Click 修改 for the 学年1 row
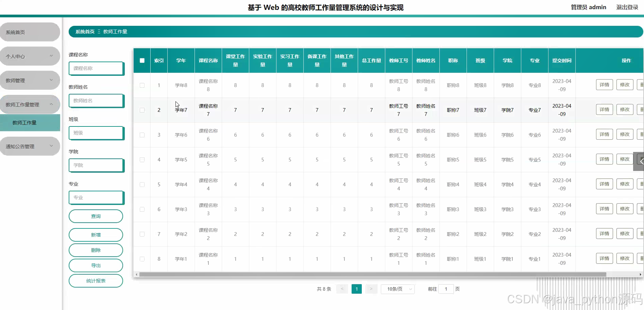Viewport: 644px width, 310px height. point(625,258)
